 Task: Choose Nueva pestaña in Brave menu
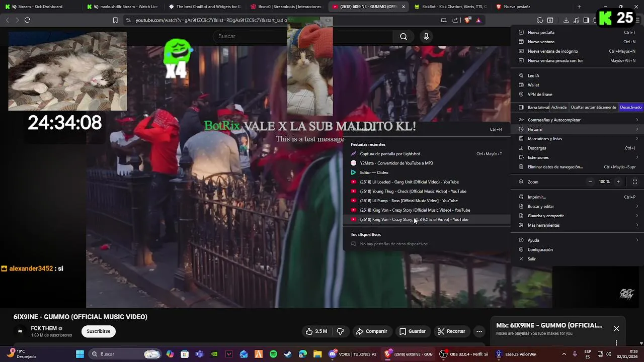tap(578, 32)
